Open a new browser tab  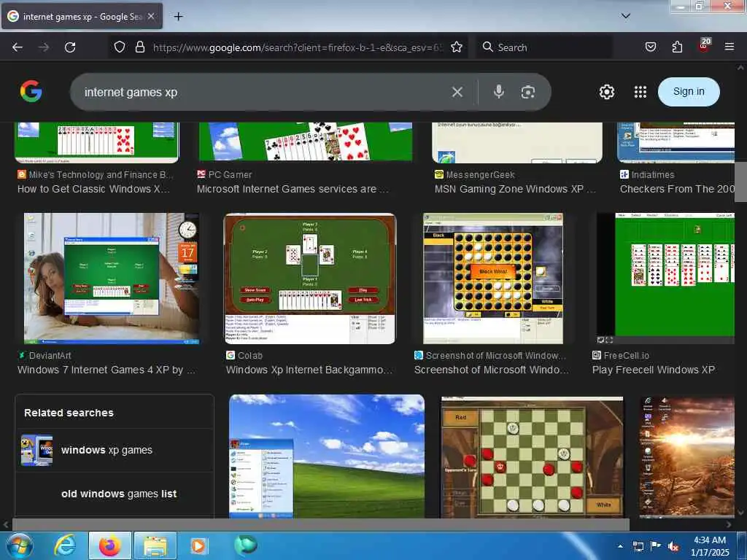coord(178,17)
